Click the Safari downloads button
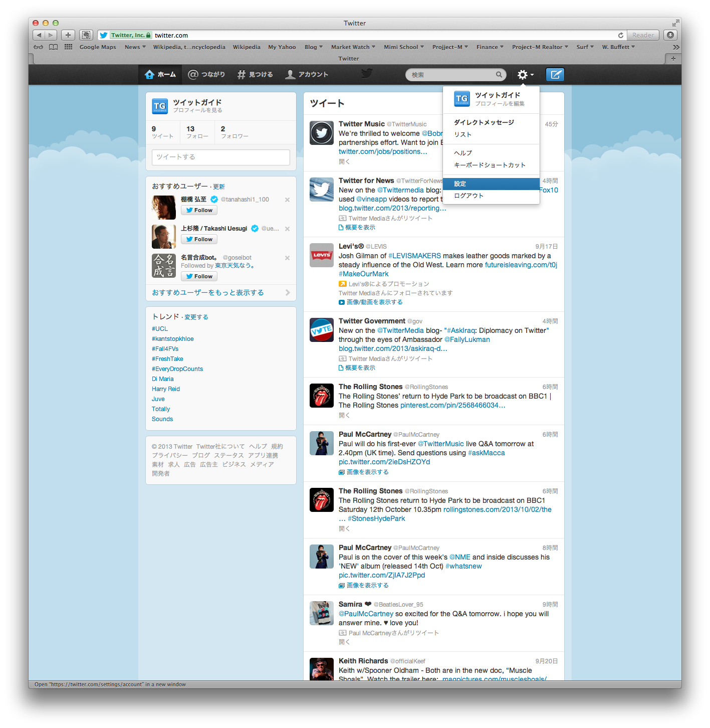 click(x=670, y=35)
